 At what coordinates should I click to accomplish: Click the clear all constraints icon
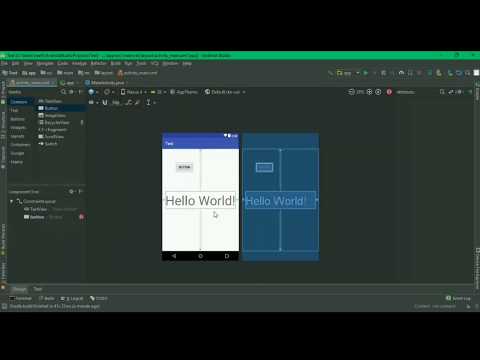click(128, 102)
